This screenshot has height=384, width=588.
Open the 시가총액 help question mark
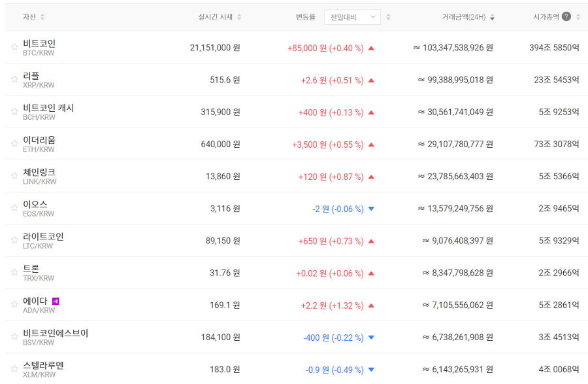[x=566, y=16]
